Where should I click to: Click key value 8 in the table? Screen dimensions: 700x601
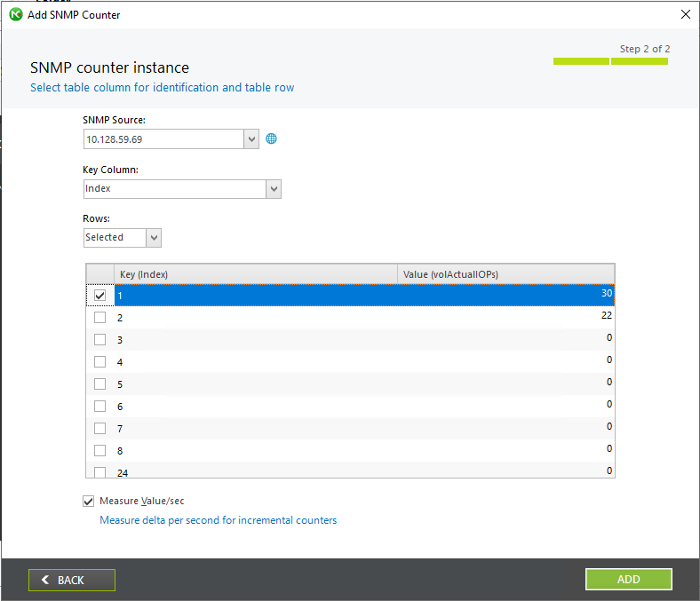click(120, 451)
